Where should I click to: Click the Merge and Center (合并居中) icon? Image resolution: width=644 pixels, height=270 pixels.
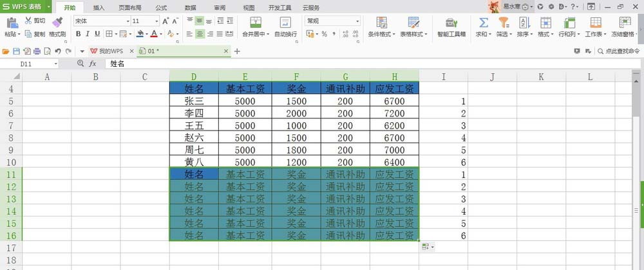coord(256,22)
